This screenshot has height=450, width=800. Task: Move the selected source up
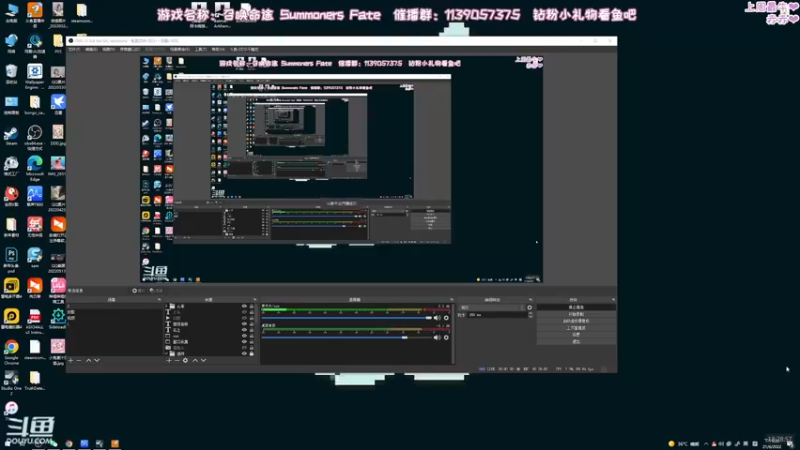tap(195, 360)
